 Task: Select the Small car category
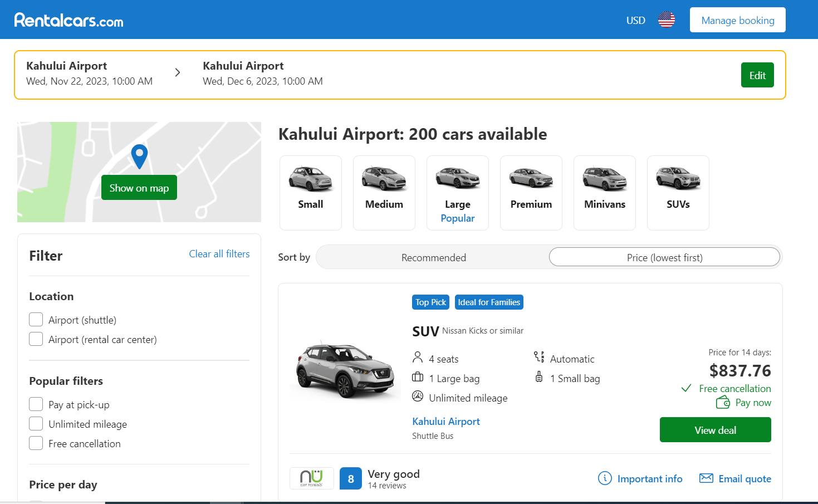[311, 193]
